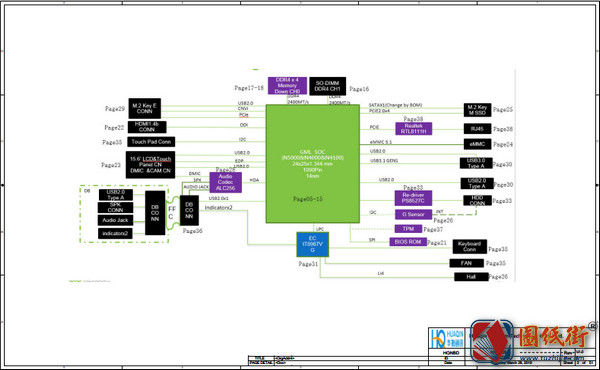Viewport: 600px width, 370px height.
Task: Select the TPM purple block
Action: 408,229
